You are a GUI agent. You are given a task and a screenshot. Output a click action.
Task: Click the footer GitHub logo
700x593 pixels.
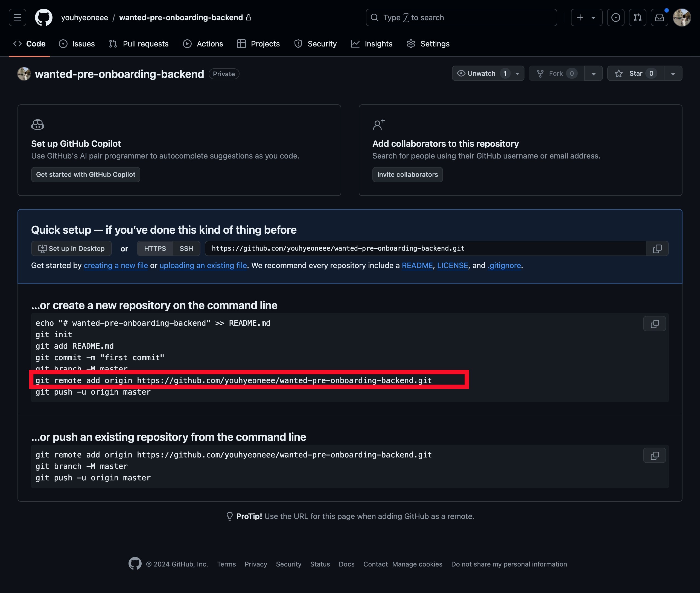[135, 564]
